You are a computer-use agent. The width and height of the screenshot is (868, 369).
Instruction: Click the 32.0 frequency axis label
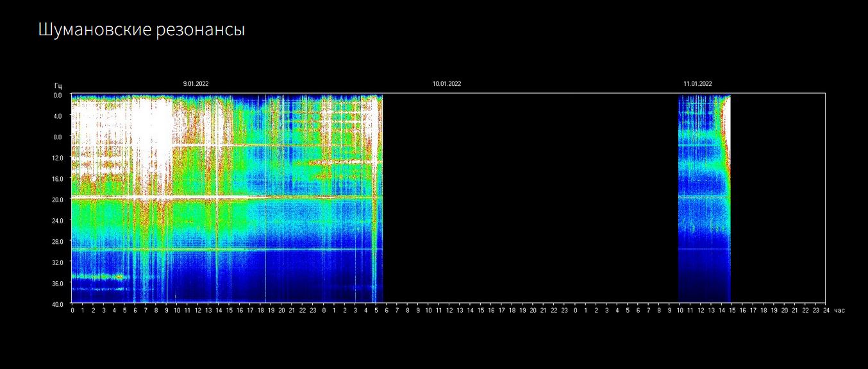click(x=57, y=262)
